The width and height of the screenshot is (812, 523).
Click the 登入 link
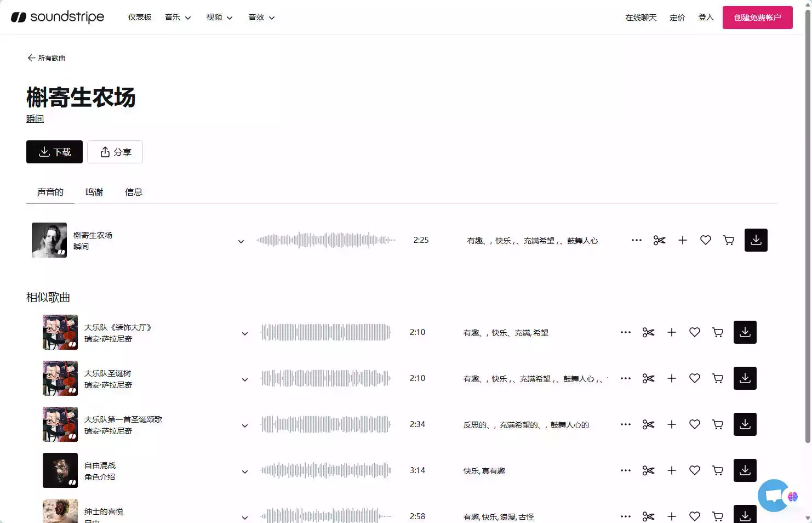(706, 18)
